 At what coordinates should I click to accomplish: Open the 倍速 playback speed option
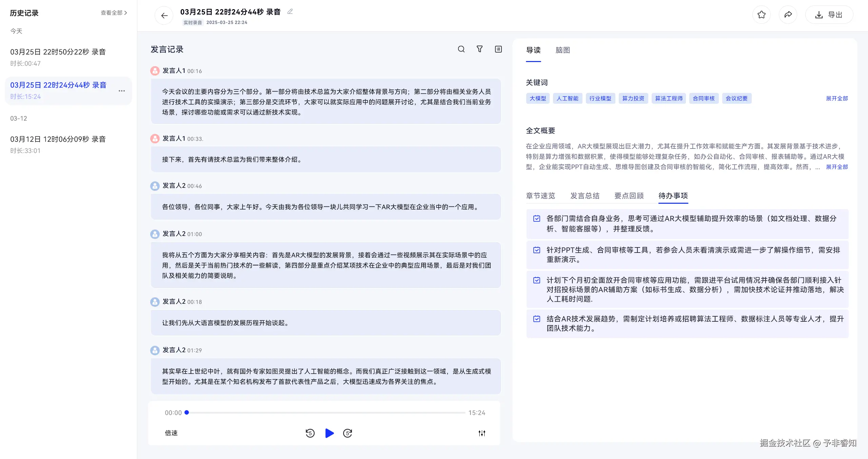click(171, 433)
